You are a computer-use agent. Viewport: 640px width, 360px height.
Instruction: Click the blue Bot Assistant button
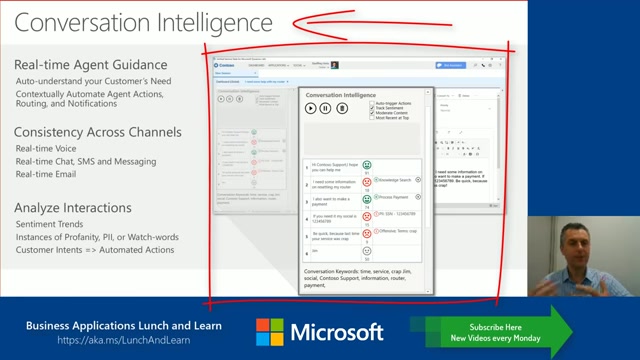451,65
